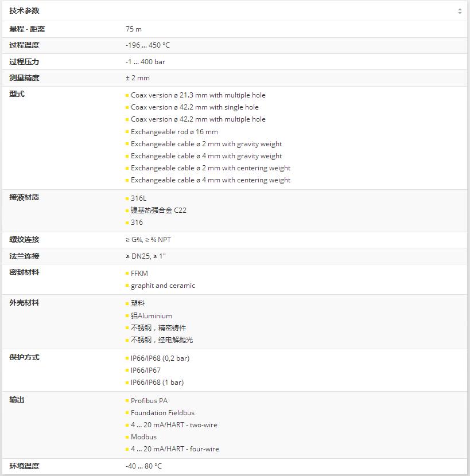
Task: Click the yellow bullet beside Modbus
Action: click(126, 437)
